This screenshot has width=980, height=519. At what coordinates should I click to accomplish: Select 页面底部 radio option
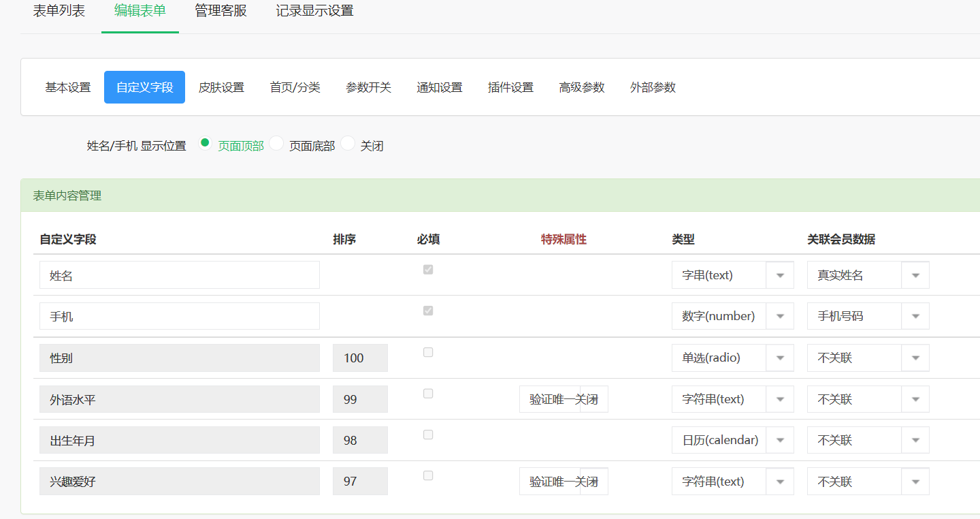pyautogui.click(x=276, y=144)
